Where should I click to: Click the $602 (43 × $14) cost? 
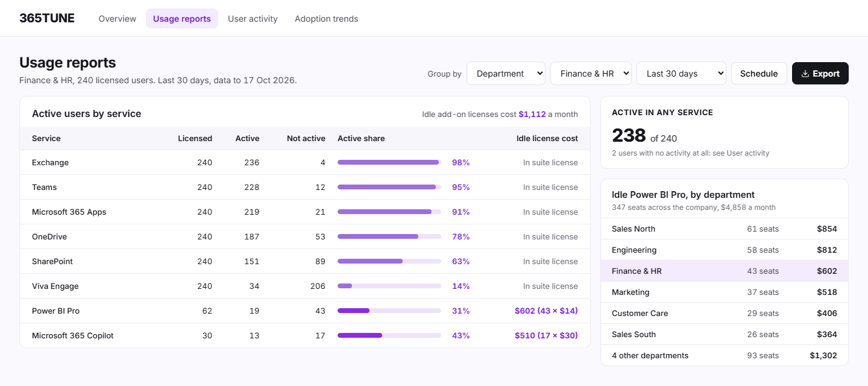(546, 311)
